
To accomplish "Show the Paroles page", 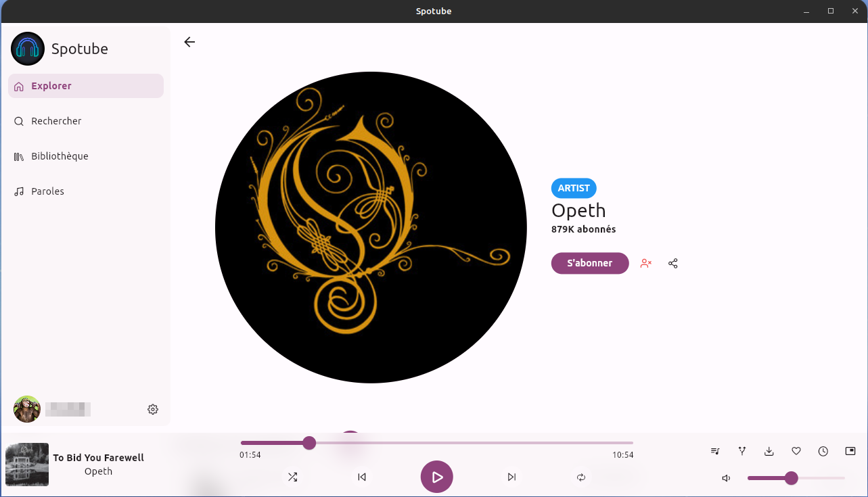I will tap(47, 191).
